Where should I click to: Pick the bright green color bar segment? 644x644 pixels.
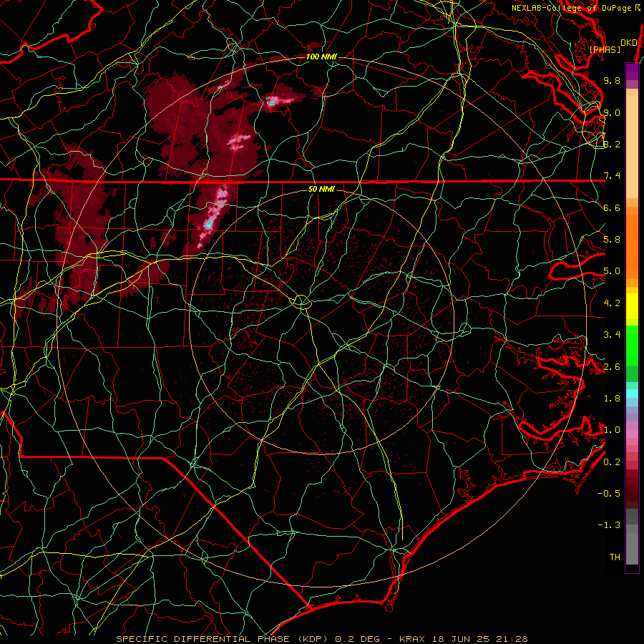pos(632,345)
